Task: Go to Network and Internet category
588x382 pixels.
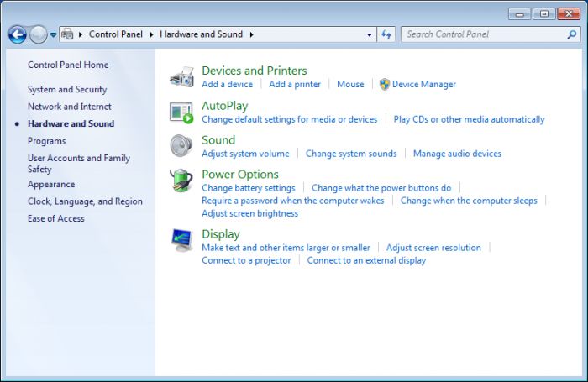Action: pos(70,107)
